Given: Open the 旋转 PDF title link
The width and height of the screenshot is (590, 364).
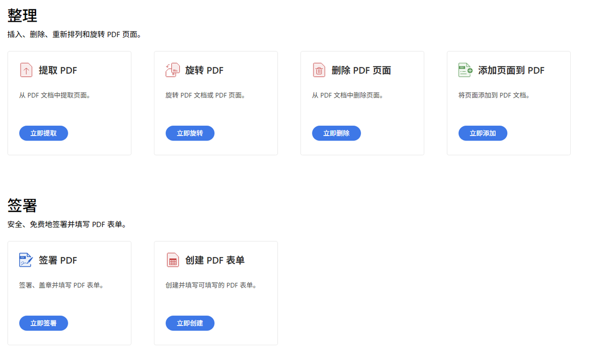Looking at the screenshot, I should [204, 70].
